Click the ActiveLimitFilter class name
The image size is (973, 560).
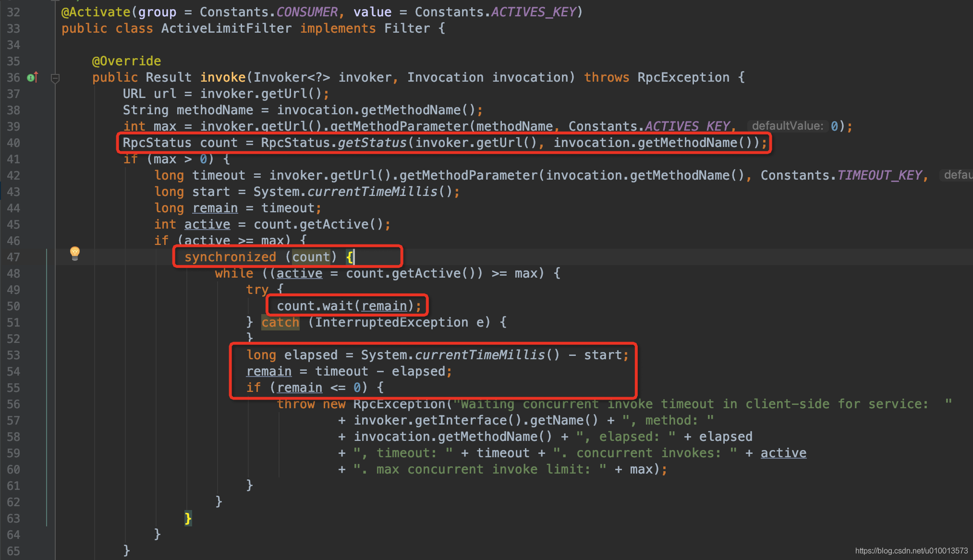226,28
